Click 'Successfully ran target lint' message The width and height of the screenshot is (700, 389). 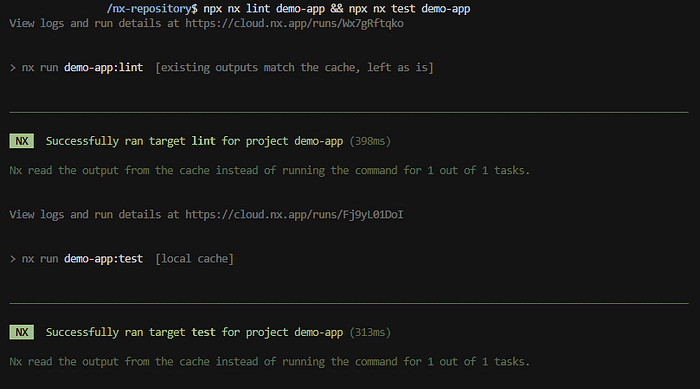point(131,142)
